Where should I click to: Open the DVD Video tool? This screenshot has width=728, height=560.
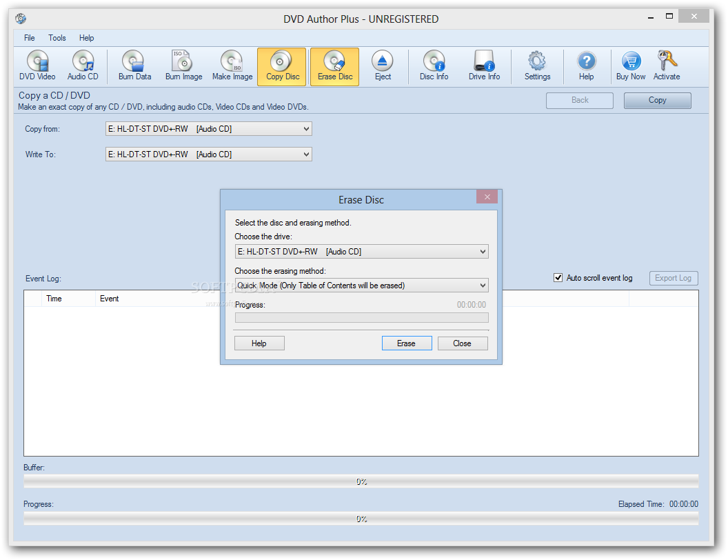(37, 66)
